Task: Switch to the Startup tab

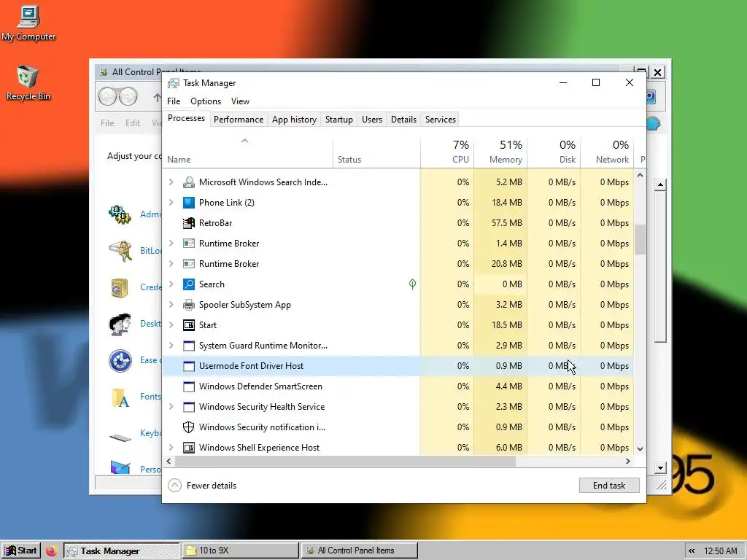Action: coord(338,120)
